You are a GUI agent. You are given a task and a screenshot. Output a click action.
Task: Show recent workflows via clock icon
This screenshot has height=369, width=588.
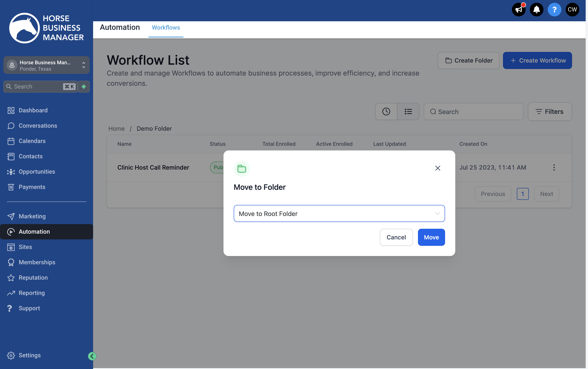point(386,112)
